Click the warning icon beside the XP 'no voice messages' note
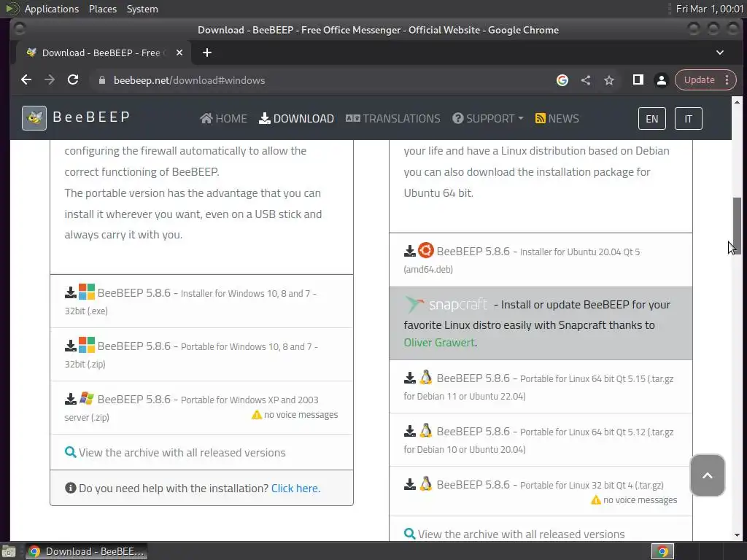The height and width of the screenshot is (560, 747). click(257, 415)
